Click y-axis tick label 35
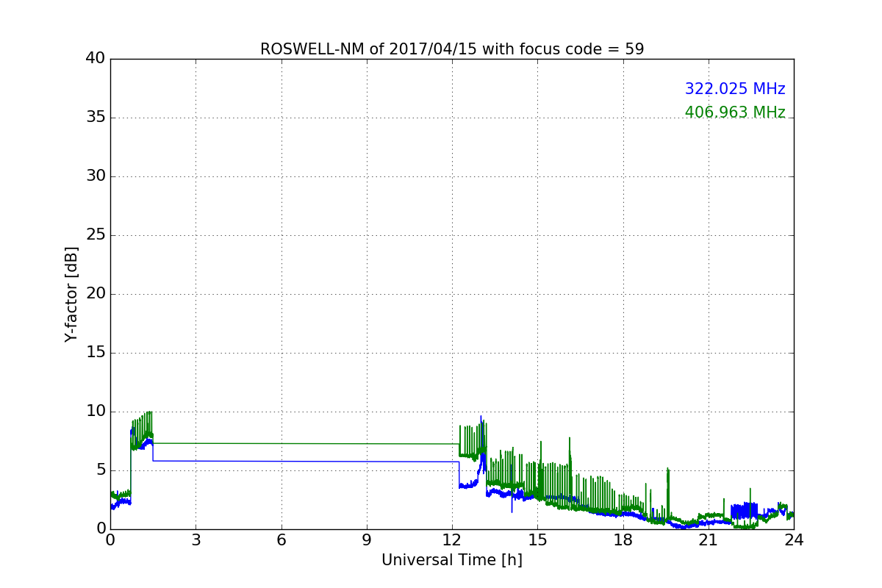 (96, 118)
